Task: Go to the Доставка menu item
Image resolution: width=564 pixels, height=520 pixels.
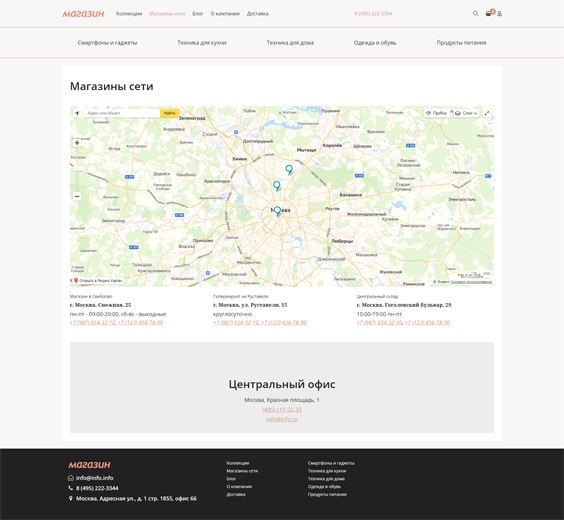Action: click(258, 14)
